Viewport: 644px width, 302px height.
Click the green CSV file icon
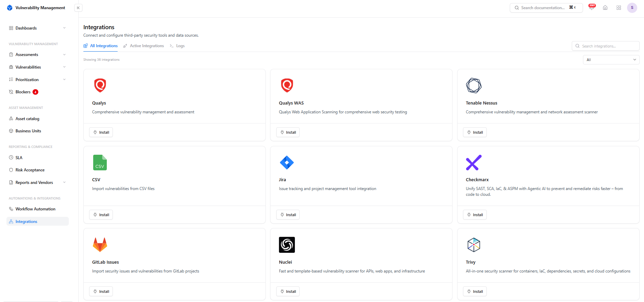point(100,163)
